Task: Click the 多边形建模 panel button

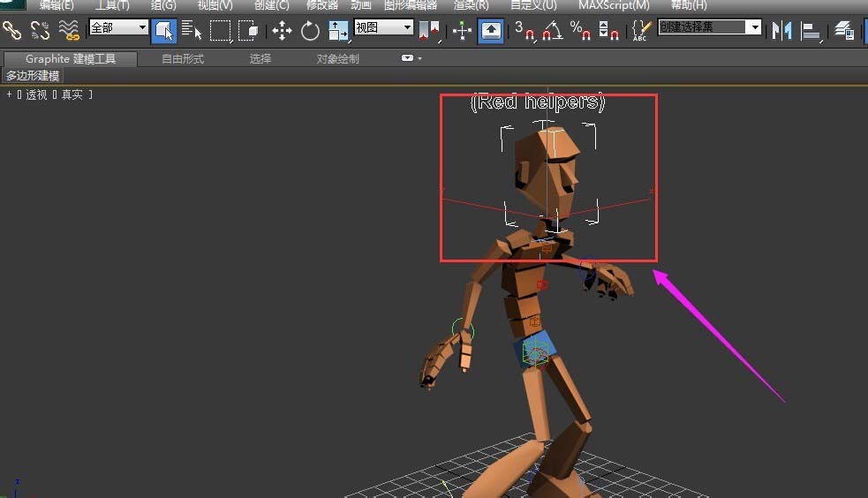Action: [x=33, y=76]
